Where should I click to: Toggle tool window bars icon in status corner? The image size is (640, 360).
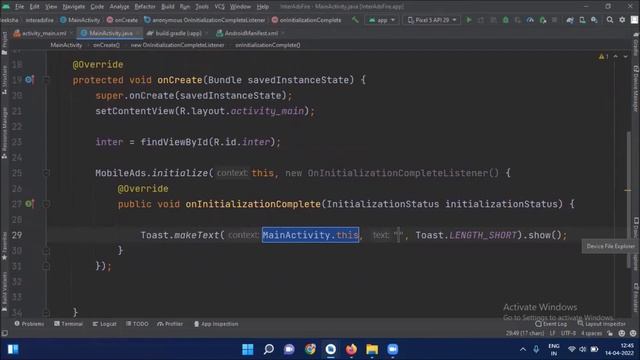coord(4,333)
